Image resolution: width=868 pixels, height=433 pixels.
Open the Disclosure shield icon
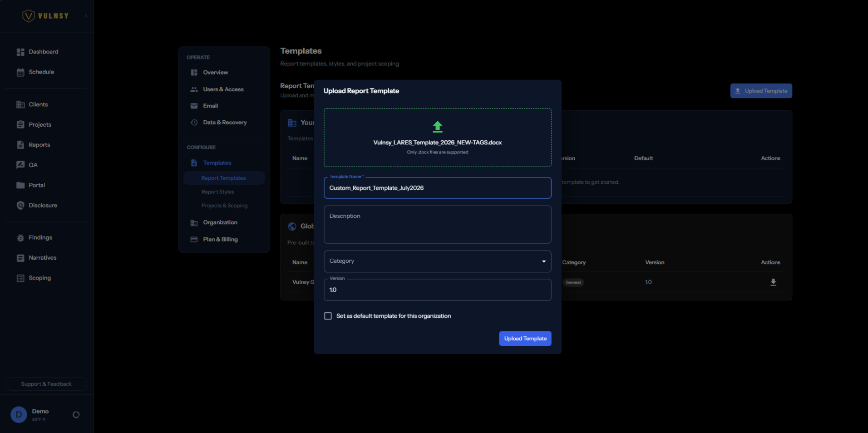coord(20,205)
